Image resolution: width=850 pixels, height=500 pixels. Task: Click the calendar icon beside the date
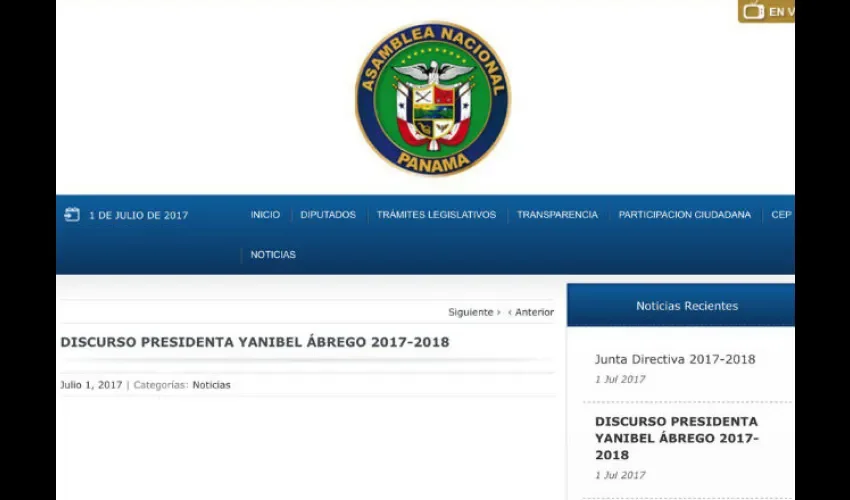72,215
